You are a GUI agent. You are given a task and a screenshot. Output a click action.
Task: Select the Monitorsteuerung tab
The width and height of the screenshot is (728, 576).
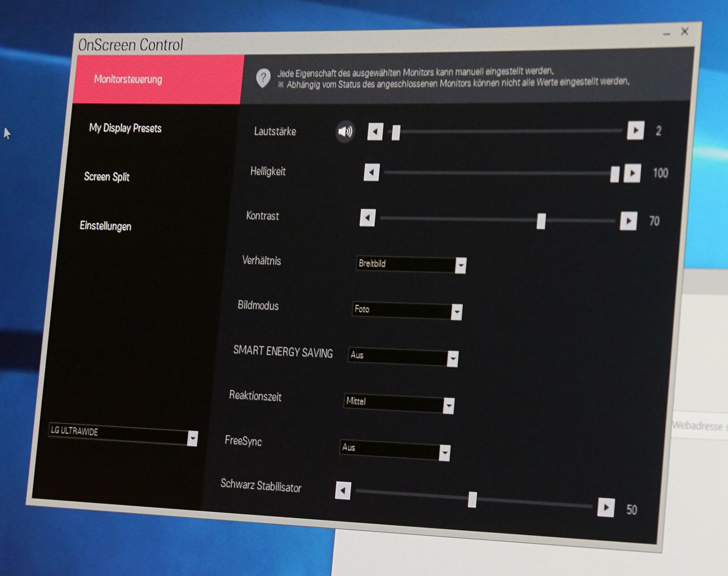click(x=159, y=80)
